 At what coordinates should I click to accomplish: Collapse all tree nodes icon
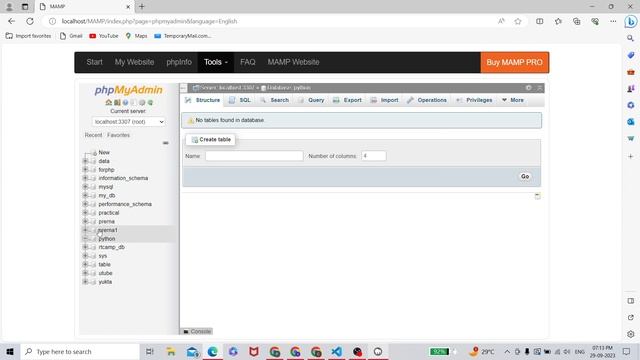point(165,143)
